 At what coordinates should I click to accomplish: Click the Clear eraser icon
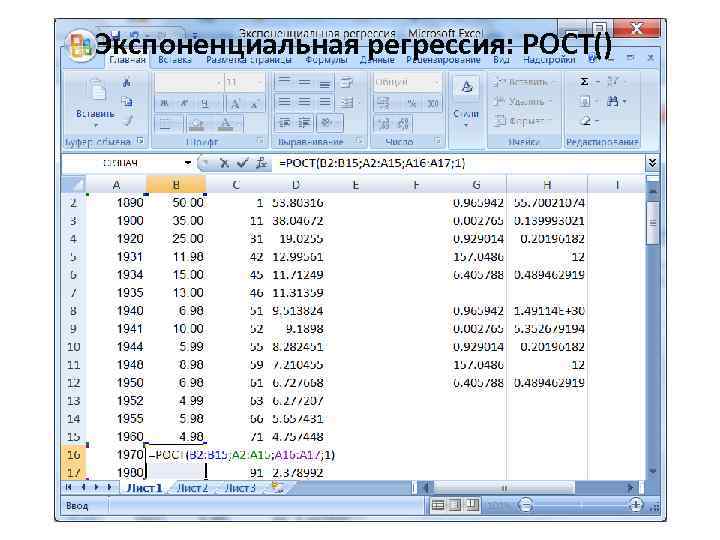(585, 121)
